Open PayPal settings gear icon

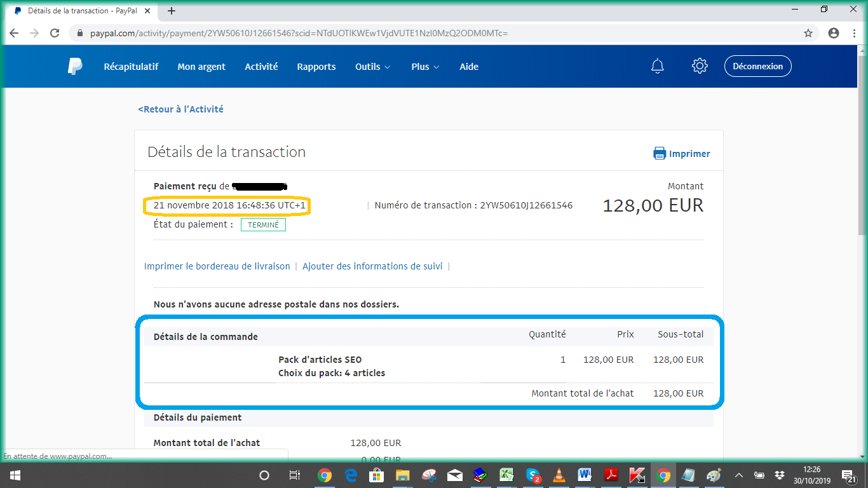point(700,66)
